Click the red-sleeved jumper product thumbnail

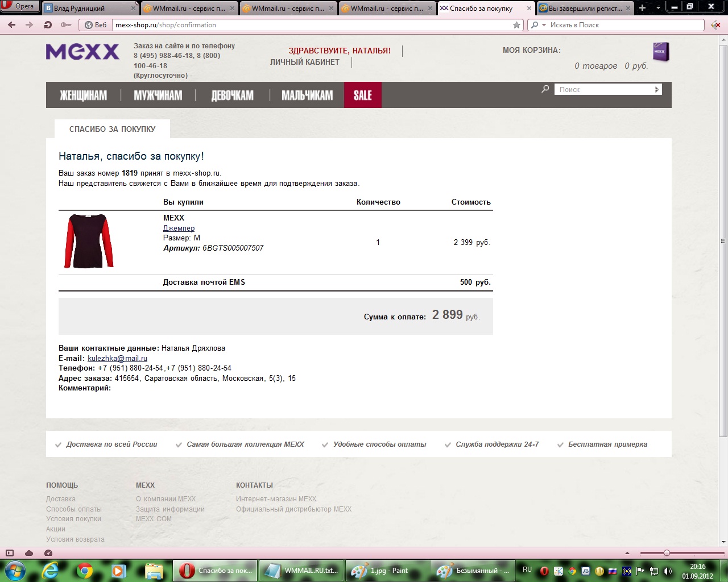(89, 241)
